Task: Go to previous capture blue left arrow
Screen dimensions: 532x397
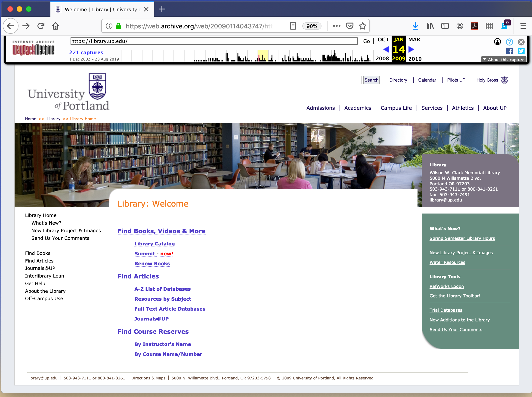Action: (x=386, y=49)
